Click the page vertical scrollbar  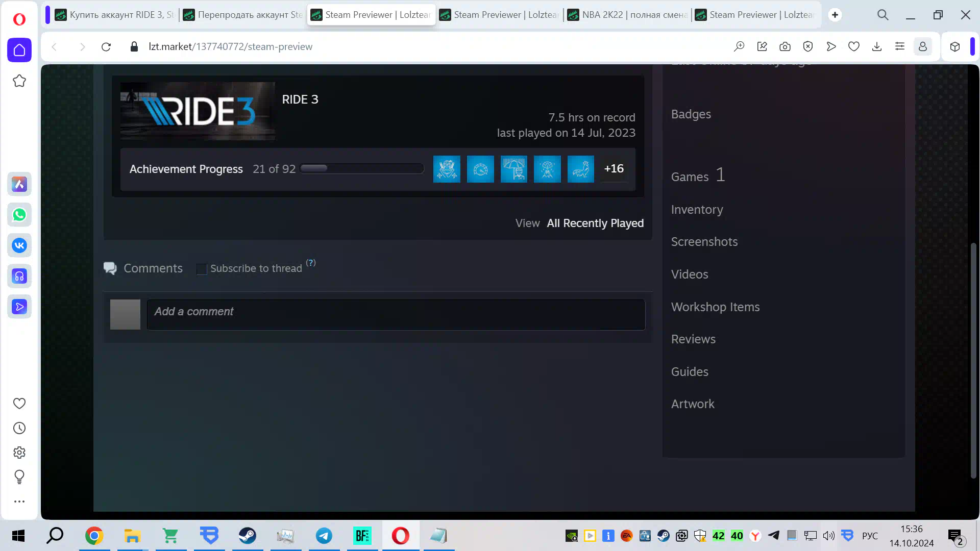pyautogui.click(x=973, y=360)
